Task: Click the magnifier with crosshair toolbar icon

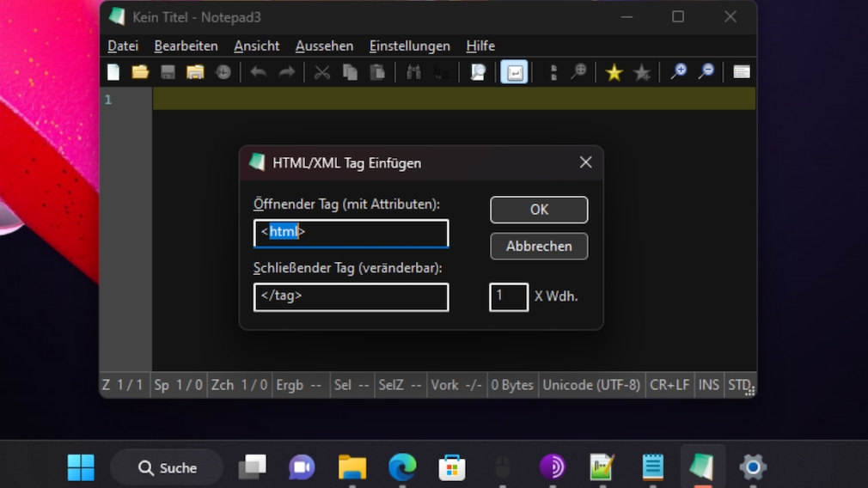Action: click(x=579, y=72)
